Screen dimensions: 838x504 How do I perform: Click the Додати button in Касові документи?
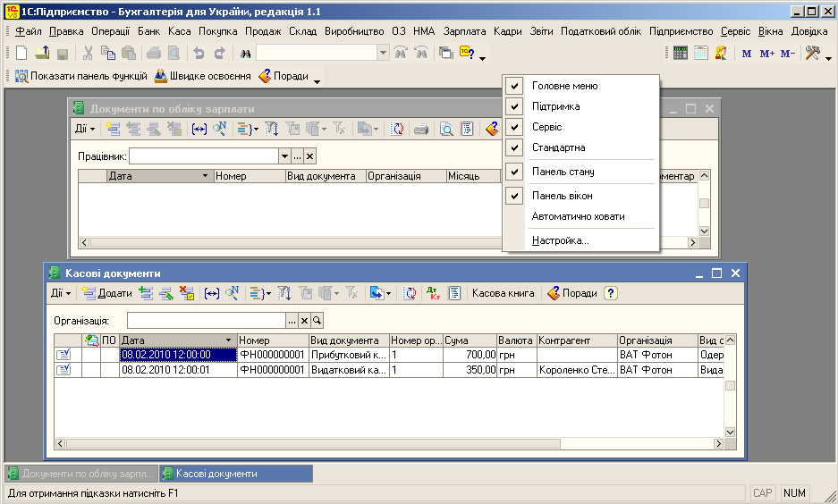[107, 293]
